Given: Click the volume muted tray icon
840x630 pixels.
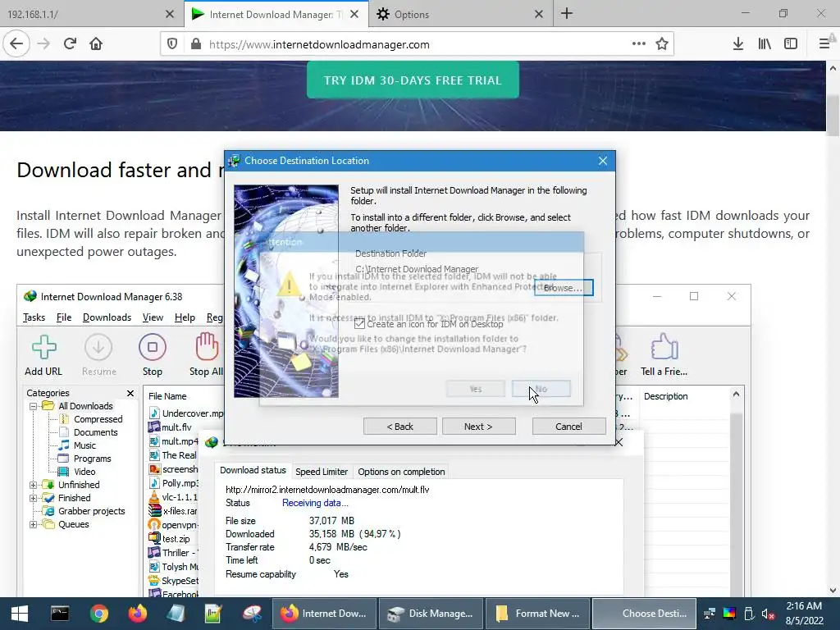Looking at the screenshot, I should [768, 614].
